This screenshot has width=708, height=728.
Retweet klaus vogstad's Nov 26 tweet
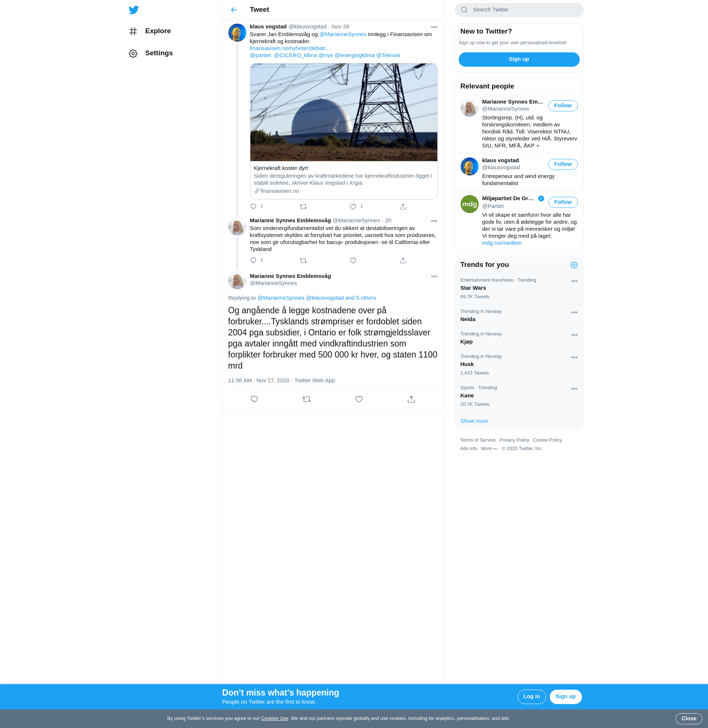(x=303, y=207)
